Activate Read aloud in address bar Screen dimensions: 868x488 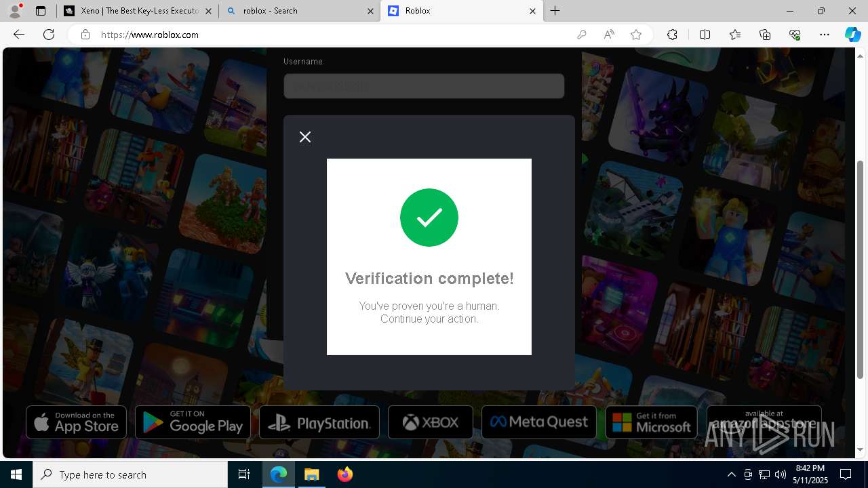click(x=609, y=35)
